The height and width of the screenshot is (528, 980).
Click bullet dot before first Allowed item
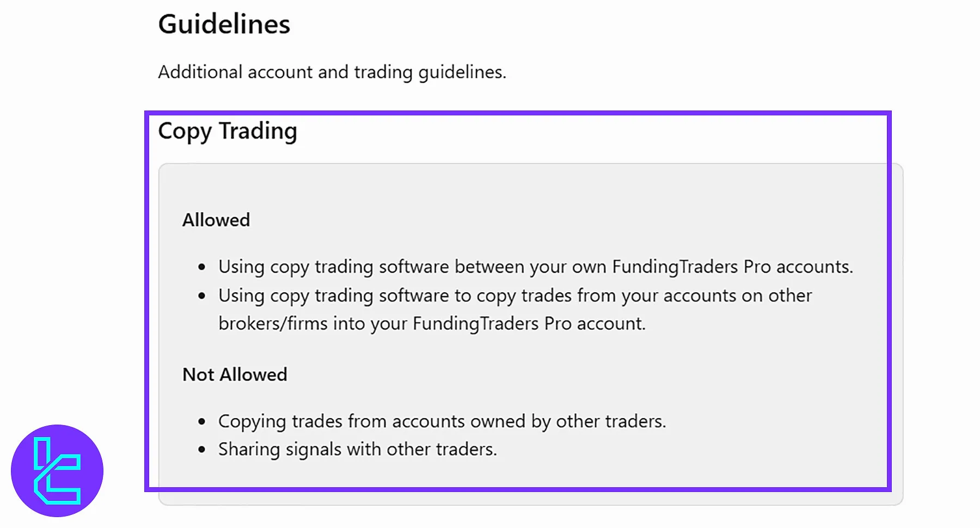[x=202, y=267]
